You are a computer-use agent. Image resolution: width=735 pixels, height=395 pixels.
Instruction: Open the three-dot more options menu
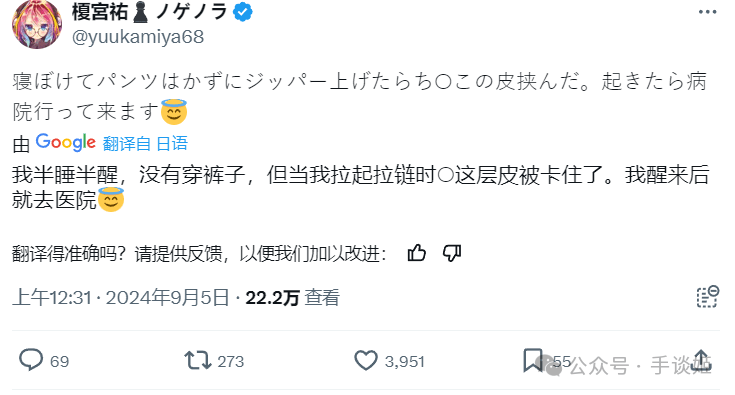click(707, 12)
